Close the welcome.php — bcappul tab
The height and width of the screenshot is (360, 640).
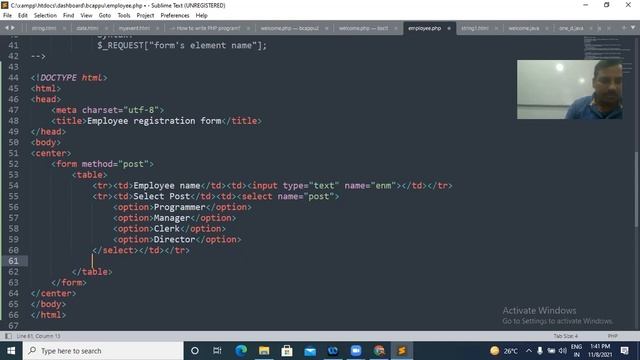327,28
